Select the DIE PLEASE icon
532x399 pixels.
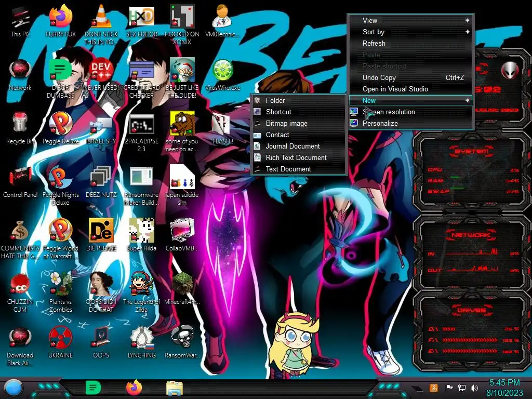[x=101, y=235]
